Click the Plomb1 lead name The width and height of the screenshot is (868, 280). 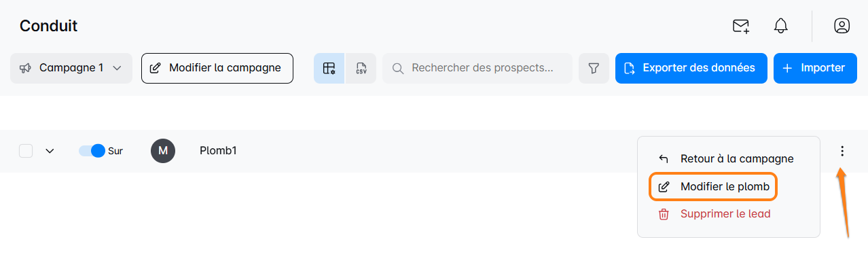[218, 151]
